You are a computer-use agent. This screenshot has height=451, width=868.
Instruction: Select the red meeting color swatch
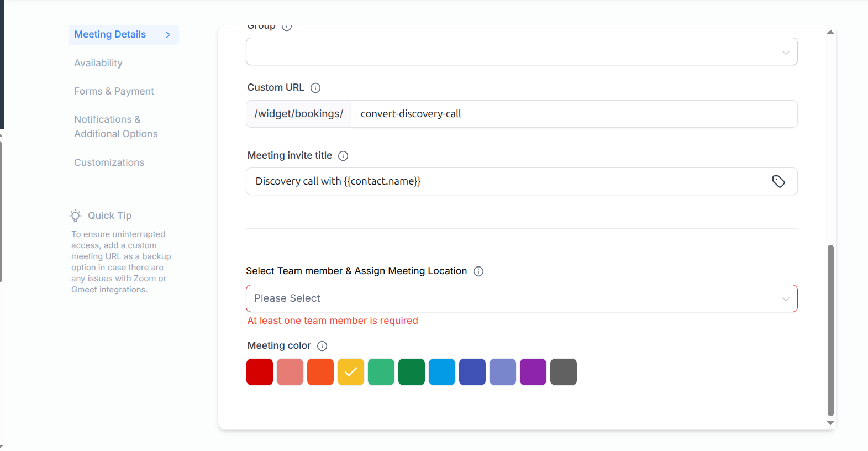pyautogui.click(x=260, y=372)
